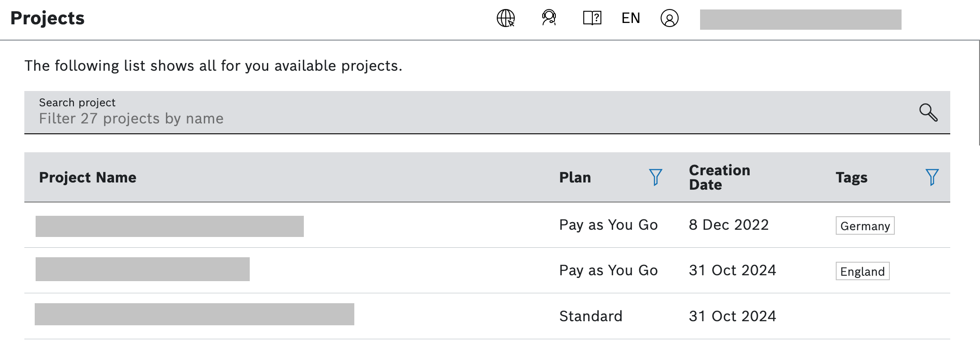
Task: Open the Standard plan project row
Action: click(x=194, y=314)
